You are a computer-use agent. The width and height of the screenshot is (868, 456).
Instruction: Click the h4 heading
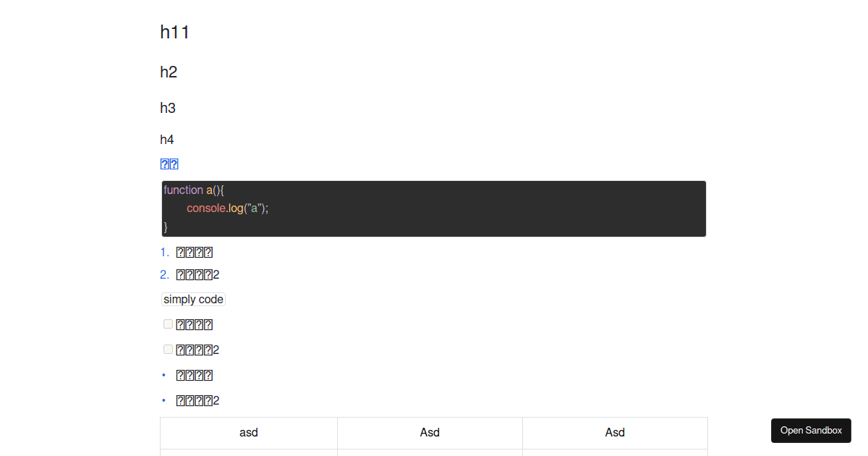pyautogui.click(x=167, y=139)
